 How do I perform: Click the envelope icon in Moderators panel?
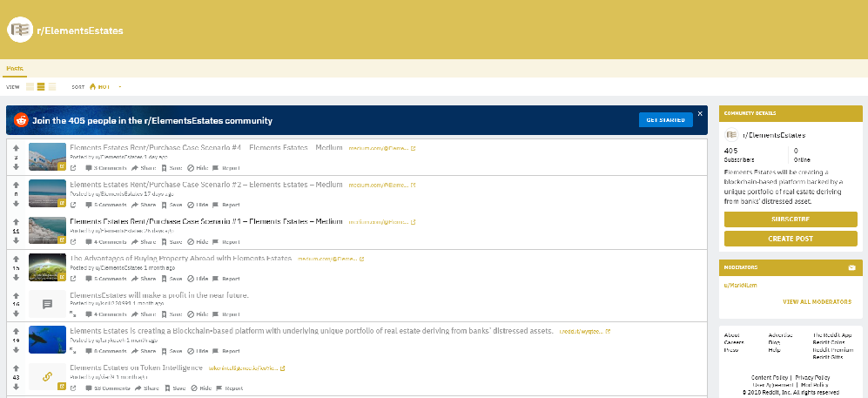[x=851, y=268]
